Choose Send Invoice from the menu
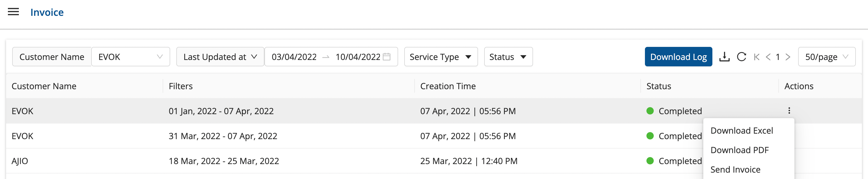This screenshot has width=868, height=179. (x=735, y=170)
